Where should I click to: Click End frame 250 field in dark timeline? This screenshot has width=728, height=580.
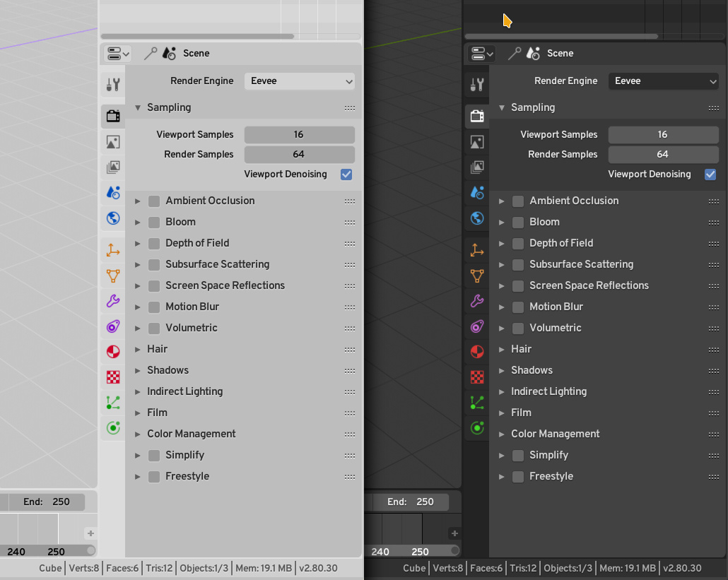411,502
